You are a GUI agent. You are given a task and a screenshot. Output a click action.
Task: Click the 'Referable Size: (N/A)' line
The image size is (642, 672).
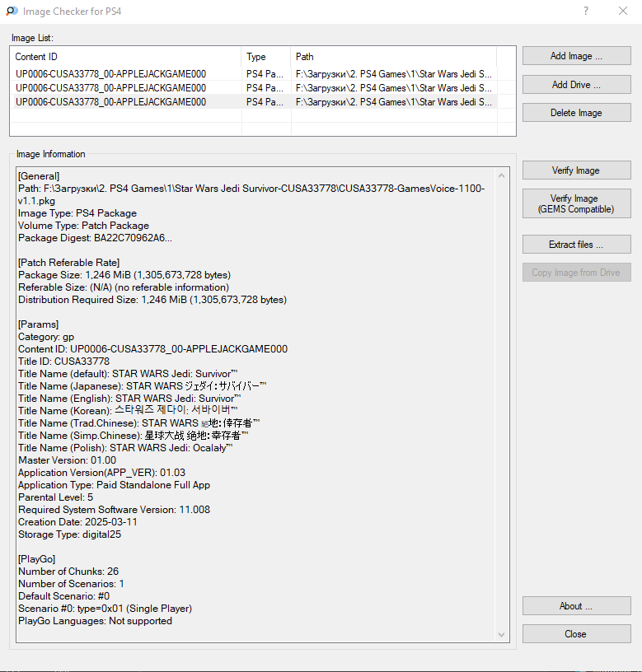point(124,287)
